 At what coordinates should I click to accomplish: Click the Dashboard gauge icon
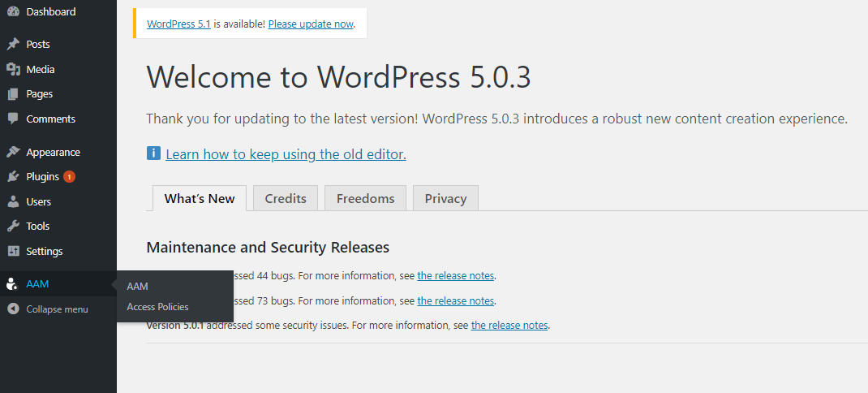pyautogui.click(x=13, y=11)
